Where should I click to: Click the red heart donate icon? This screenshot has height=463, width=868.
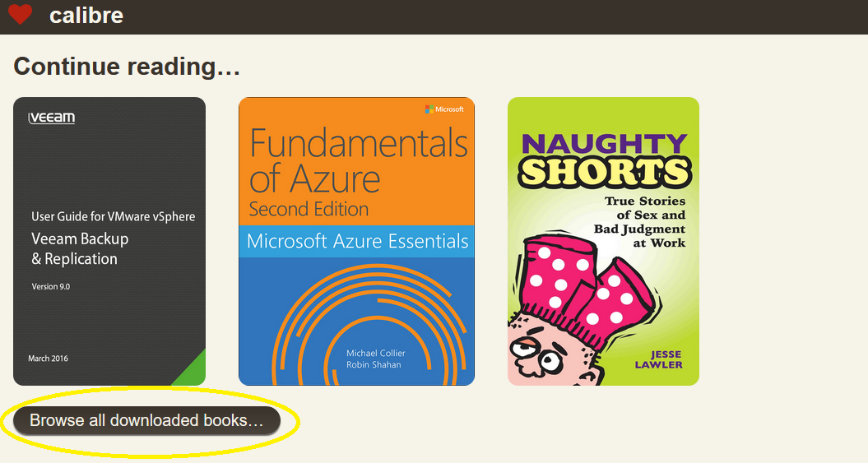(x=21, y=14)
